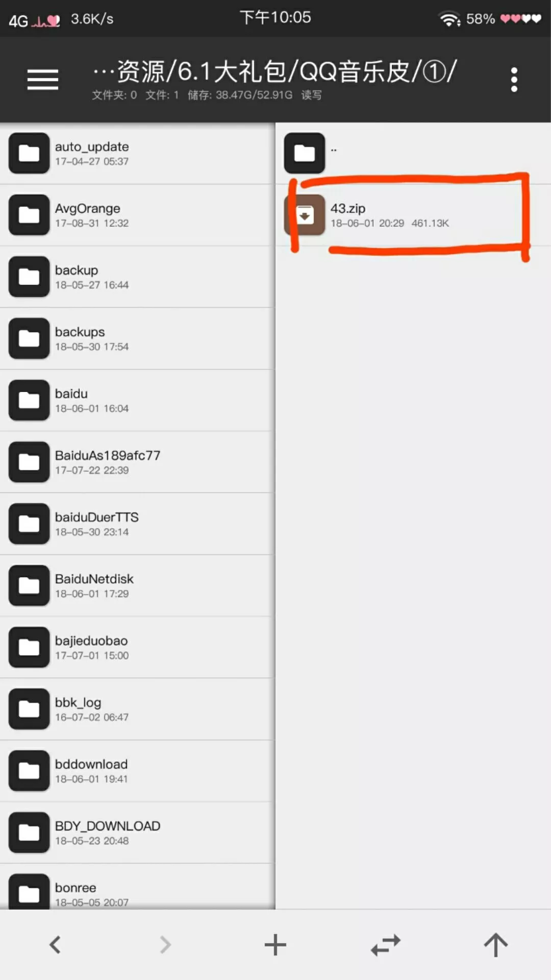Select the 43.zip archive icon
This screenshot has height=980, width=551.
(x=305, y=215)
